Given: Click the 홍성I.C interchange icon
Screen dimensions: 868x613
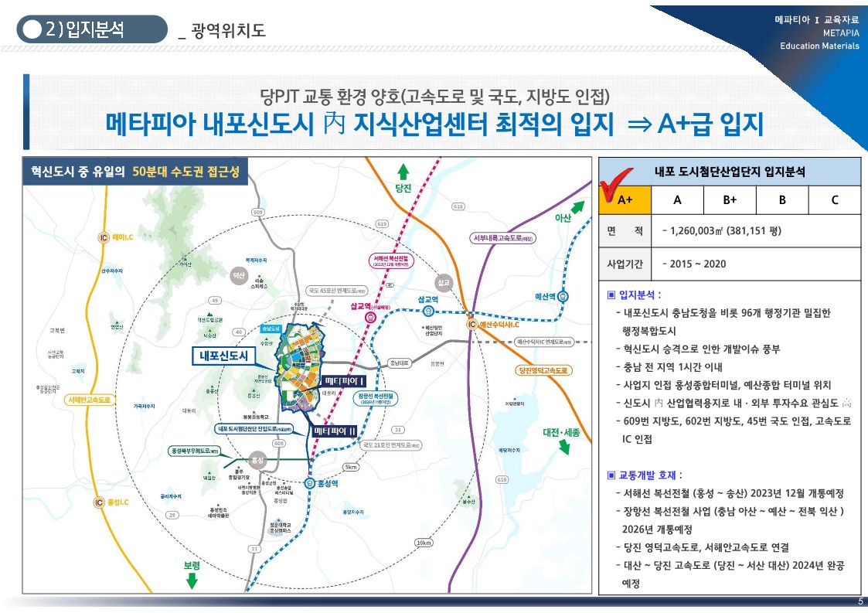Looking at the screenshot, I should 100,502.
